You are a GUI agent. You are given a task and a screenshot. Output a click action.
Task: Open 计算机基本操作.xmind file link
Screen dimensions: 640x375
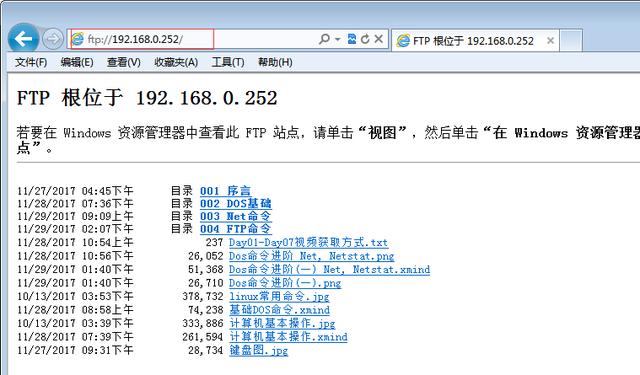(x=288, y=337)
